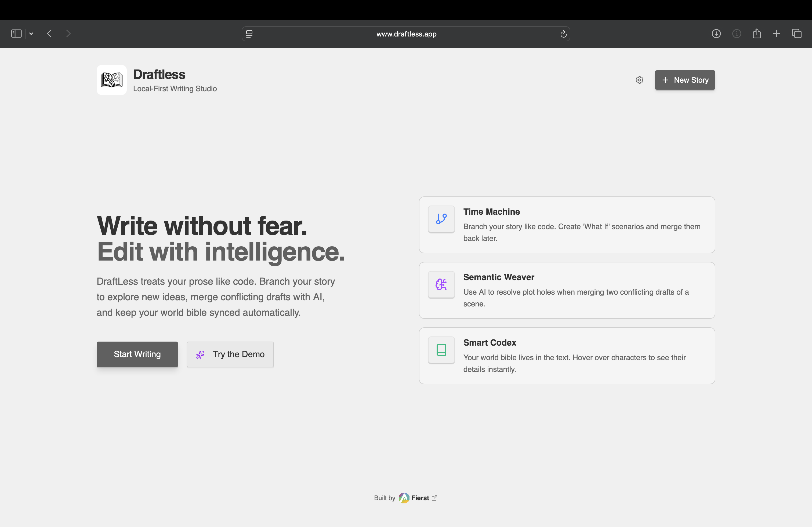The height and width of the screenshot is (527, 812).
Task: Click the browser Back navigation arrow
Action: (x=49, y=33)
